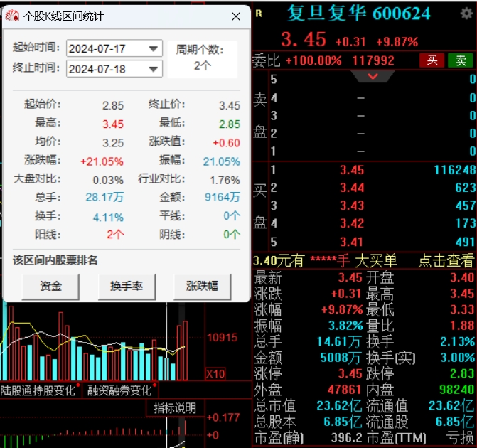Click the 换手率 ranking button
This screenshot has height=448, width=477.
(127, 286)
